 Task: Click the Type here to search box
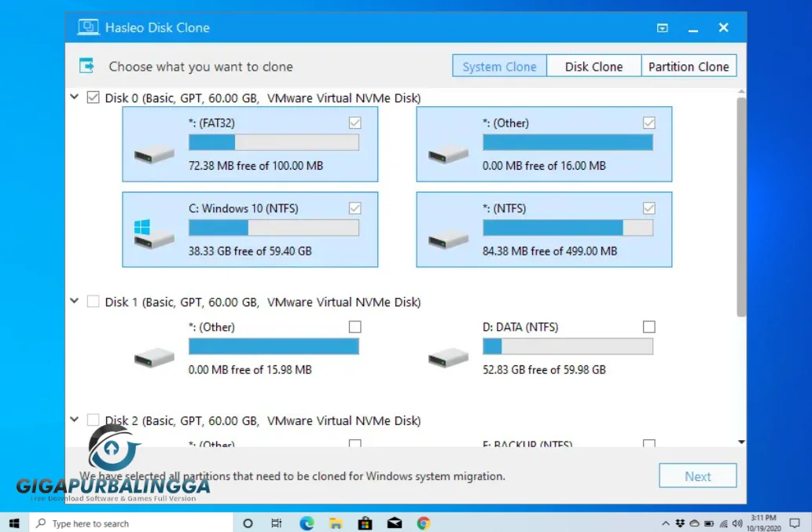[x=130, y=523]
